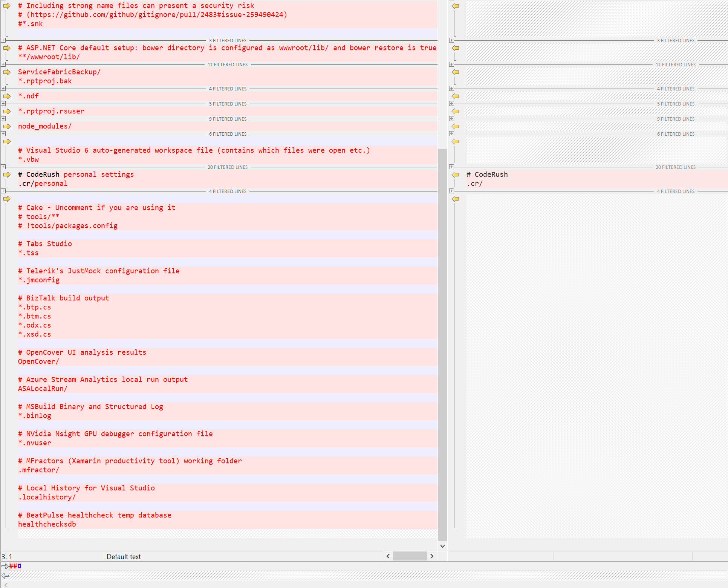Expand right pane's 6 filtered lines
728x588 pixels.
point(451,133)
